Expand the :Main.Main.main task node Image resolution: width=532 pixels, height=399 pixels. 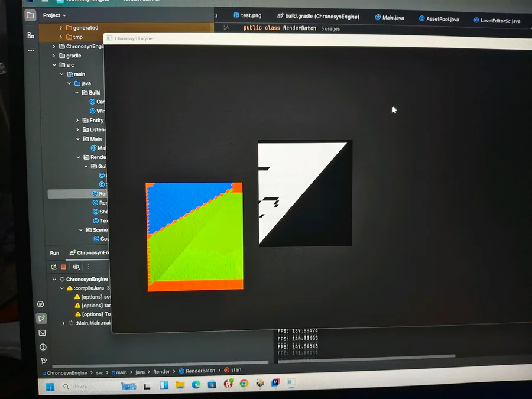click(63, 323)
